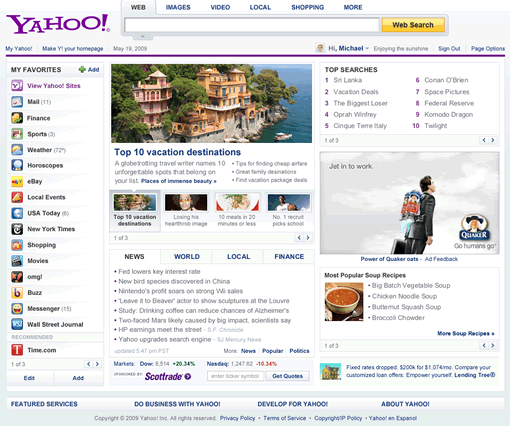The image size is (510, 426).
Task: Open the More search tab
Action: [x=353, y=7]
